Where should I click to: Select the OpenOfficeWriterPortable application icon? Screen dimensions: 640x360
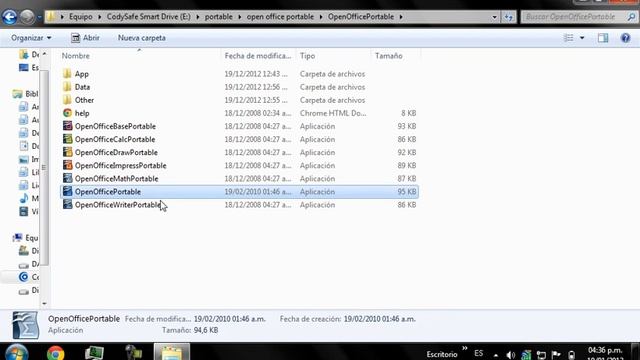[67, 204]
